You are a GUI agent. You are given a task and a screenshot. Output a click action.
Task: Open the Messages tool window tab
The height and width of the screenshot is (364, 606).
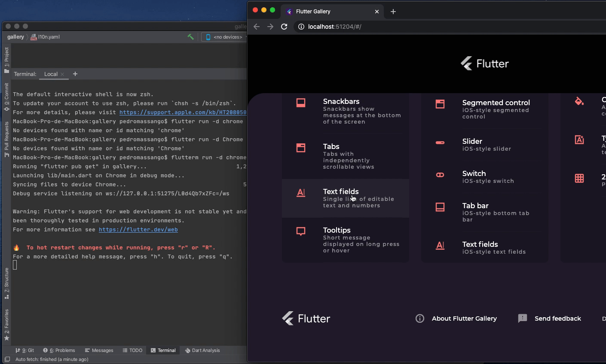click(99, 350)
